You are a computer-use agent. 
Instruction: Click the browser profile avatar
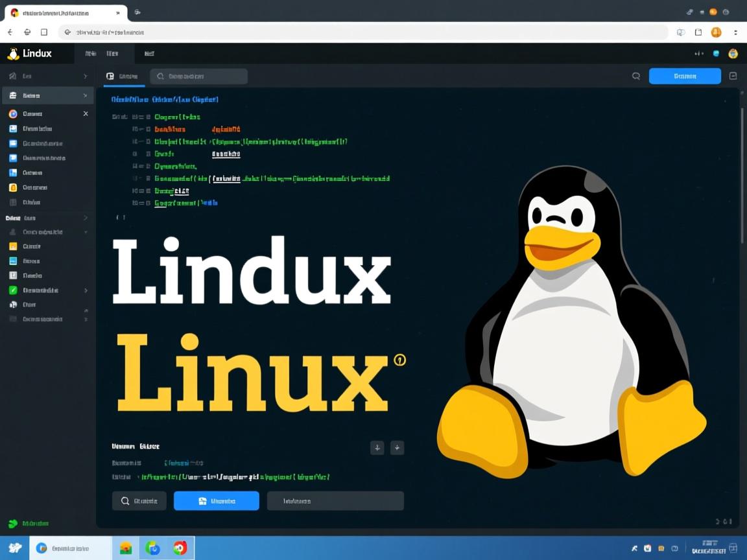coord(716,32)
